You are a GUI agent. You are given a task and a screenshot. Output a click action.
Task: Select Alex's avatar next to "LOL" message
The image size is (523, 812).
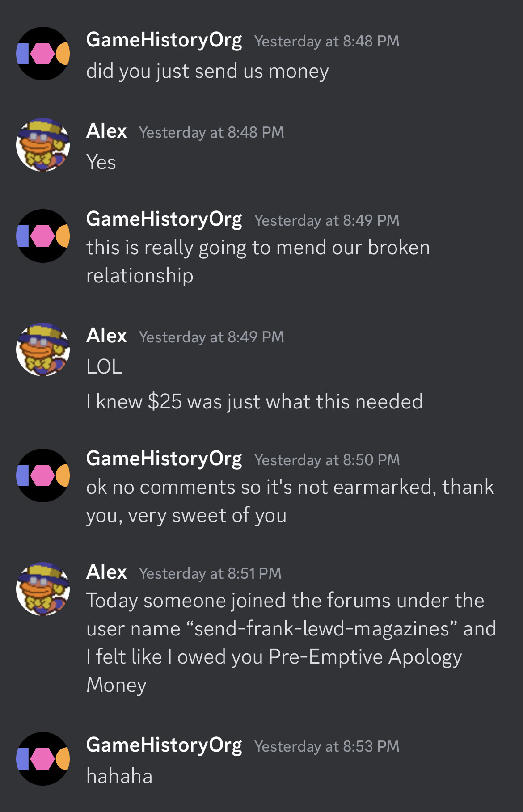point(43,349)
